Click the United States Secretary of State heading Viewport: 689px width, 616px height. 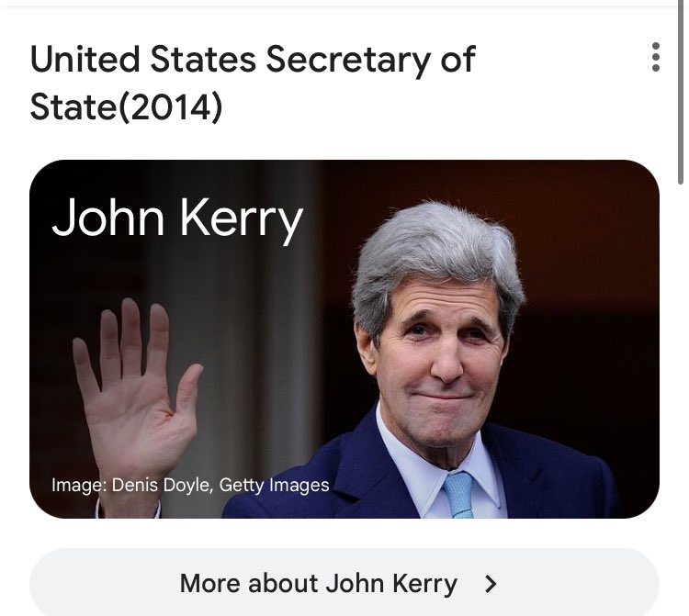click(x=253, y=83)
